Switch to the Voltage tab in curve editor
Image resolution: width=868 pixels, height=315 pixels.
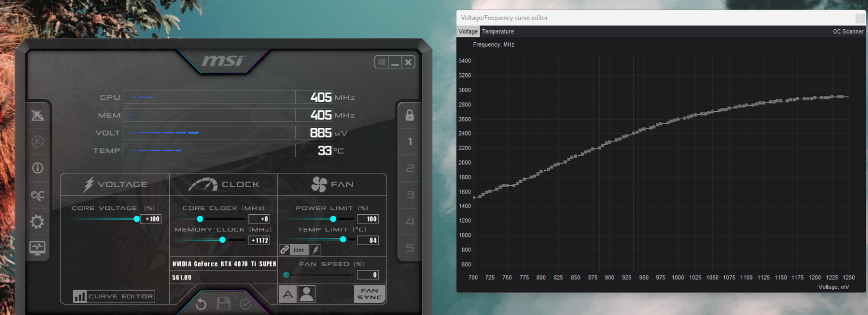468,31
